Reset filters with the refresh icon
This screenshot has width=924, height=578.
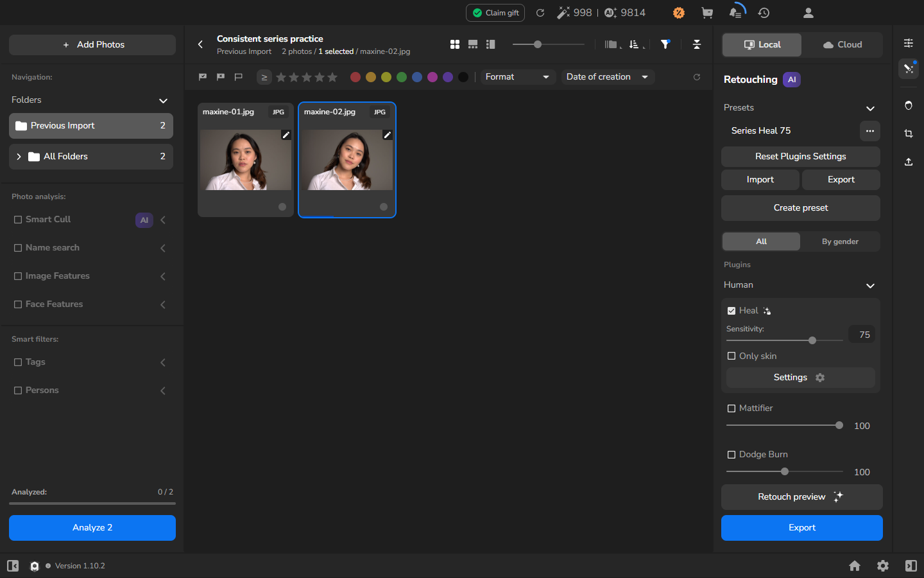tap(697, 77)
